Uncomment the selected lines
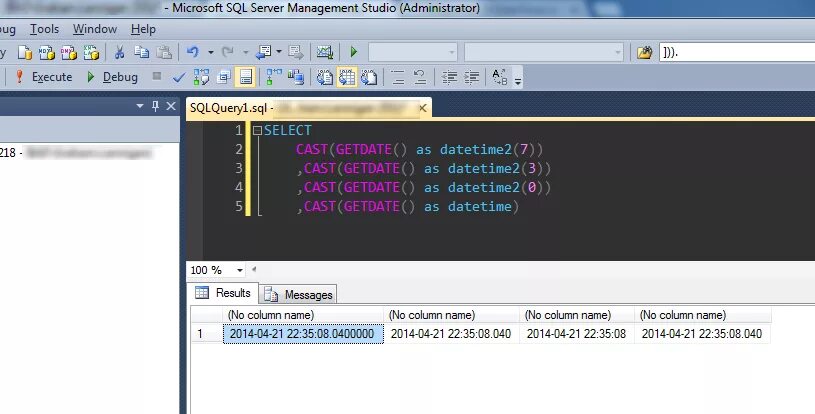This screenshot has width=815, height=414. point(420,77)
